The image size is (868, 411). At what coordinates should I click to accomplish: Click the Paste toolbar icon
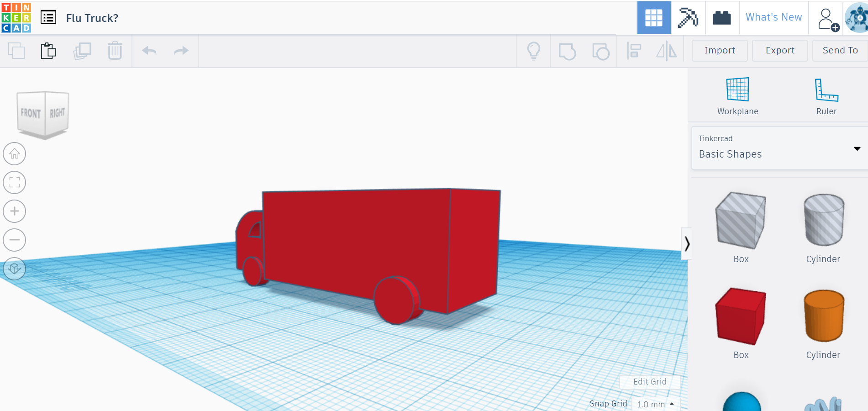pyautogui.click(x=48, y=51)
